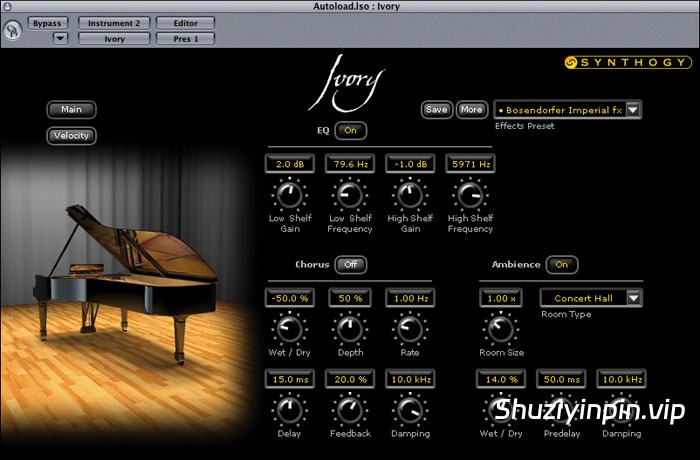Viewport: 700px width, 460px height.
Task: Select the Bosendorfer Imperial fx preset field
Action: [x=560, y=110]
